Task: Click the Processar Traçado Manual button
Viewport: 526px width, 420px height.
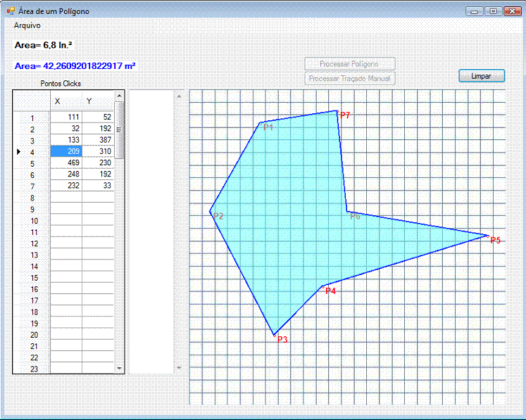Action: [349, 78]
